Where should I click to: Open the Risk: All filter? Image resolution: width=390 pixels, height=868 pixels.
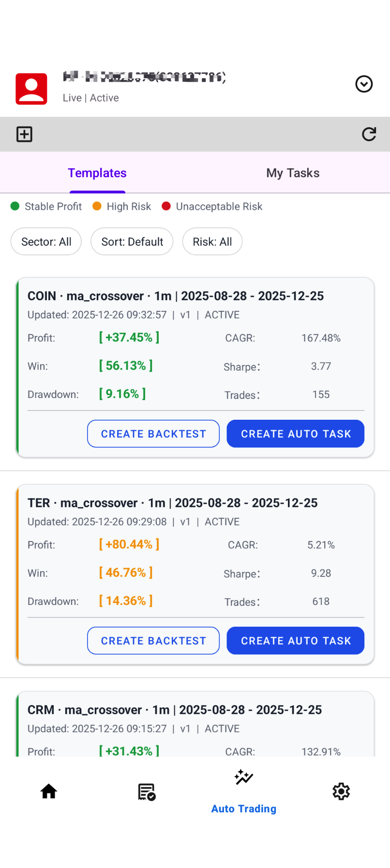(x=212, y=242)
